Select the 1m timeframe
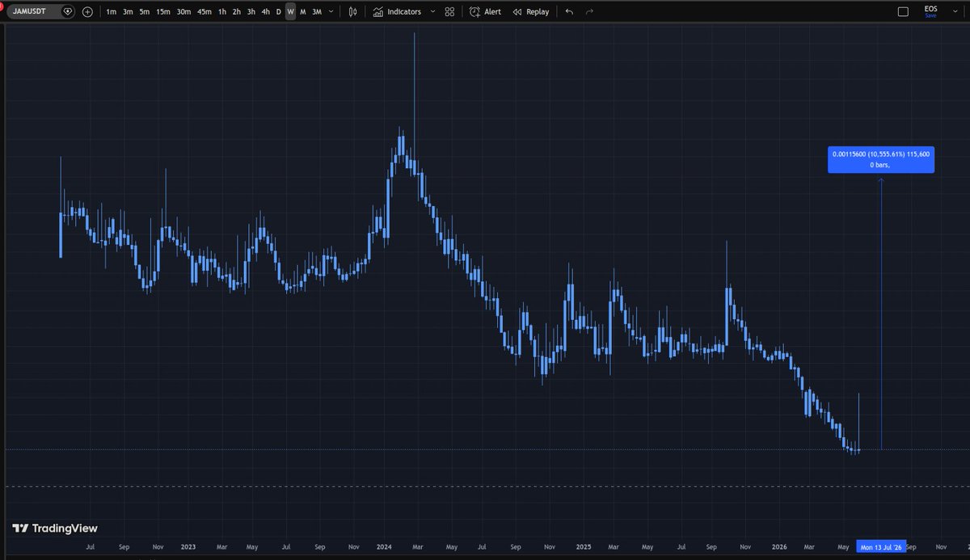 point(111,12)
